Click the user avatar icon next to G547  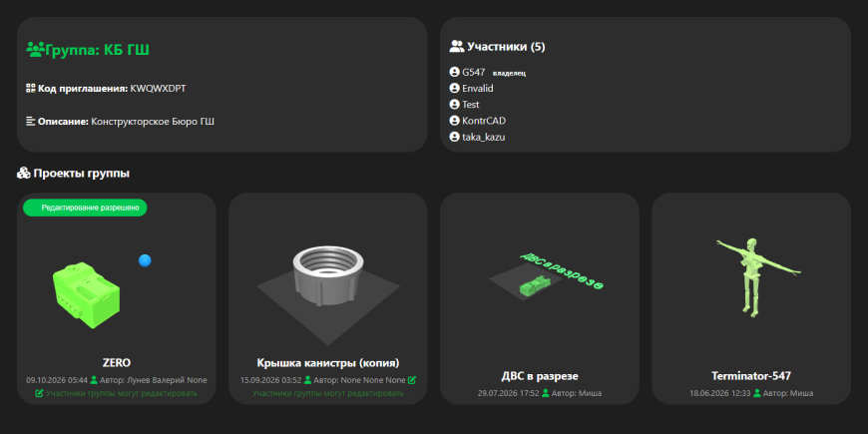[x=455, y=72]
